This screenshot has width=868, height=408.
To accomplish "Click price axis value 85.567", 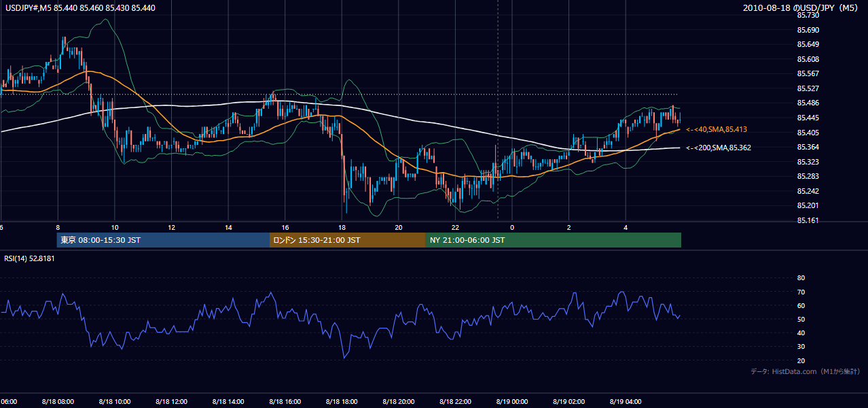I will (808, 73).
